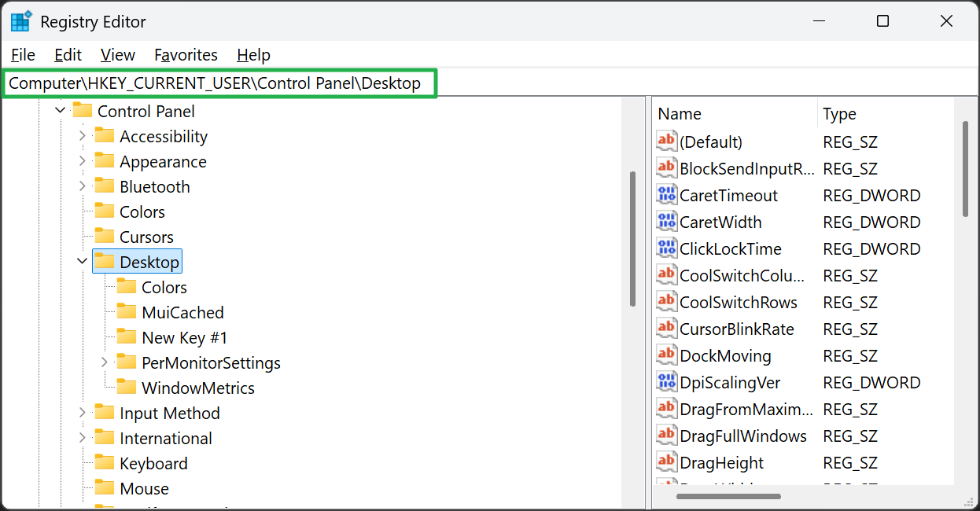Click the Cursors folder icon
This screenshot has width=980, height=511.
[105, 237]
